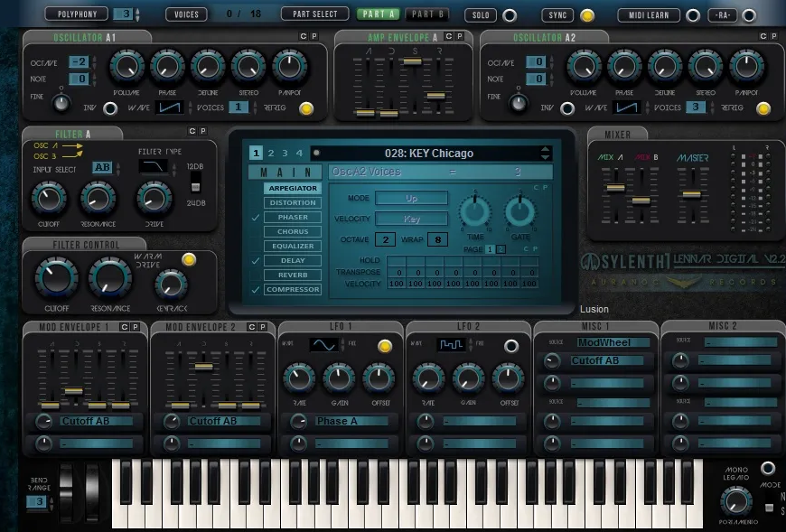Click the Oscillator A1 Detune knob
This screenshot has height=532, width=786.
pyautogui.click(x=208, y=67)
